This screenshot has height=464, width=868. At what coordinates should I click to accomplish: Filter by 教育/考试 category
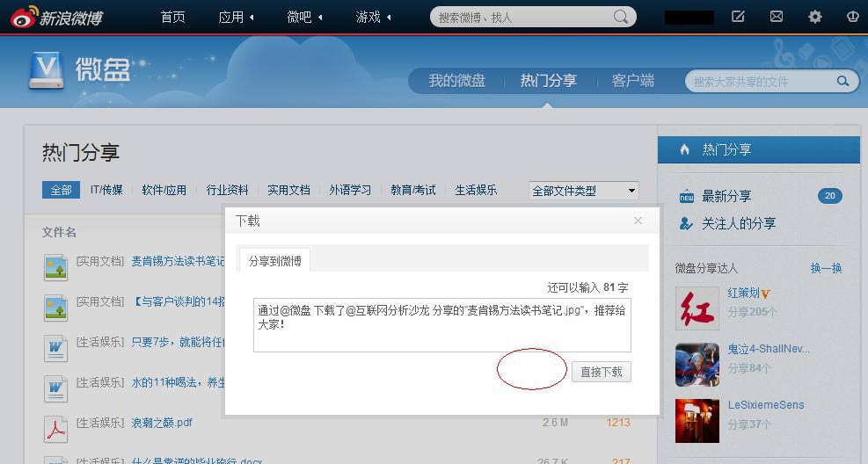pyautogui.click(x=413, y=190)
